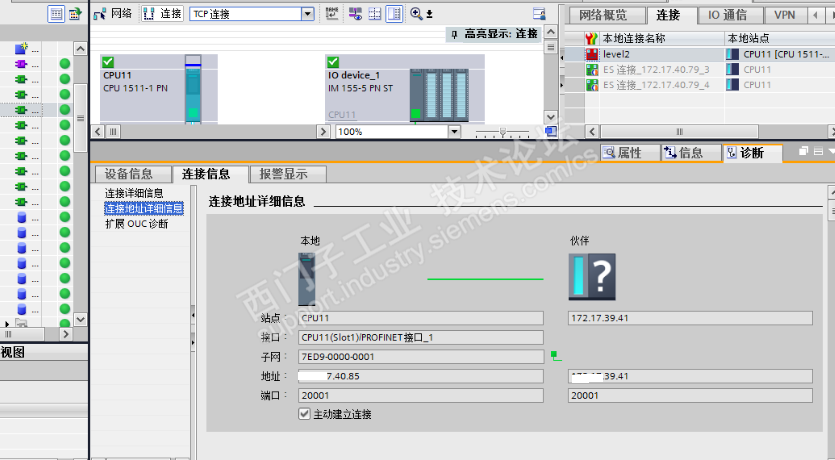Click the unknown partner device icon
This screenshot has height=460, width=835.
pyautogui.click(x=592, y=277)
